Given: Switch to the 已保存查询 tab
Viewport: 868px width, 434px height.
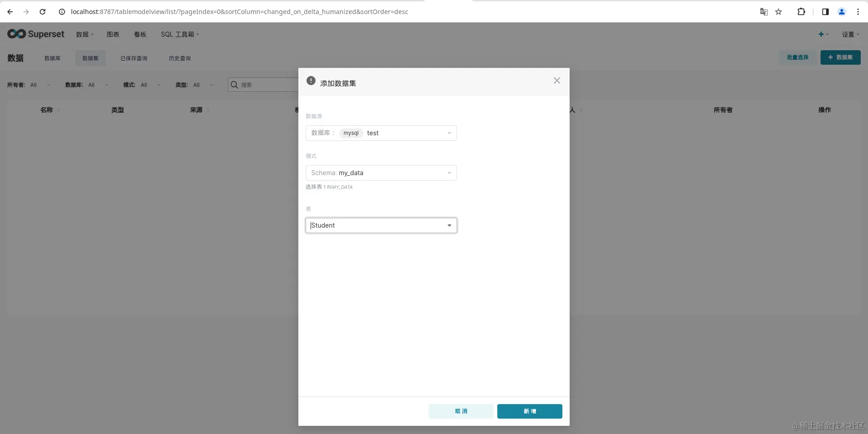Looking at the screenshot, I should pyautogui.click(x=134, y=58).
